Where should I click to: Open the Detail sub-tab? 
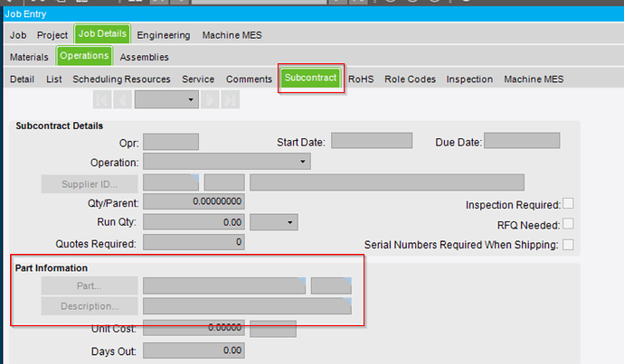point(23,79)
